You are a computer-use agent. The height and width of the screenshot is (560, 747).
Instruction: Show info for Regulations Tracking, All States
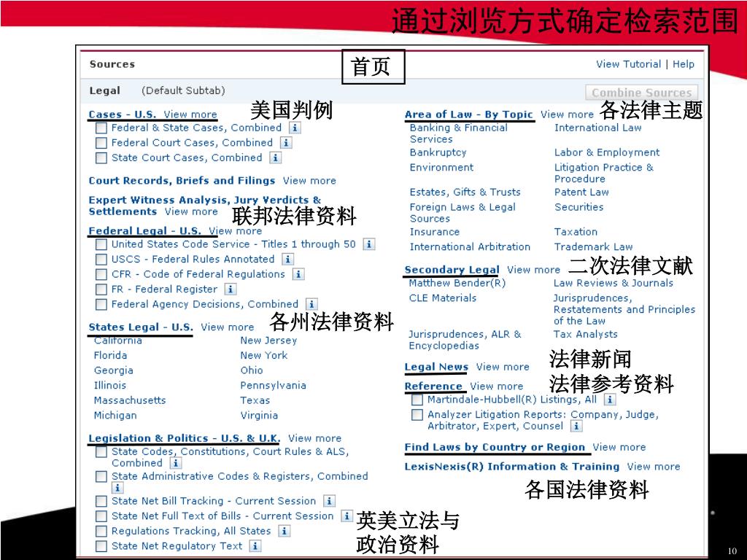[x=284, y=531]
